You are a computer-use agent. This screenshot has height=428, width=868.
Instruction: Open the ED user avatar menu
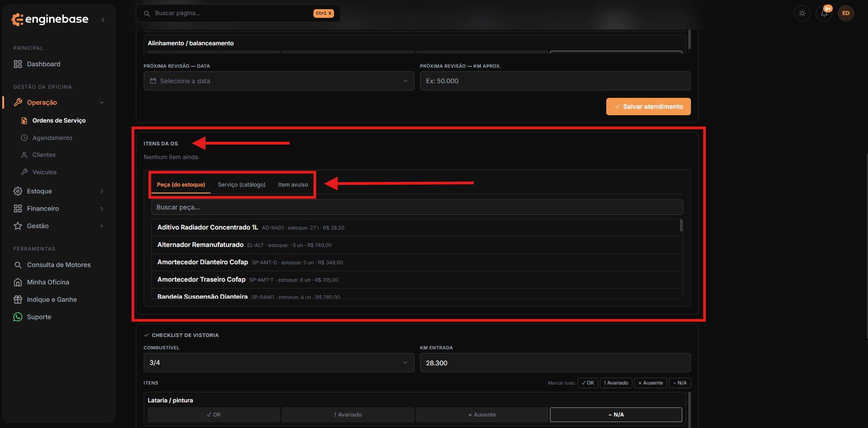[846, 13]
